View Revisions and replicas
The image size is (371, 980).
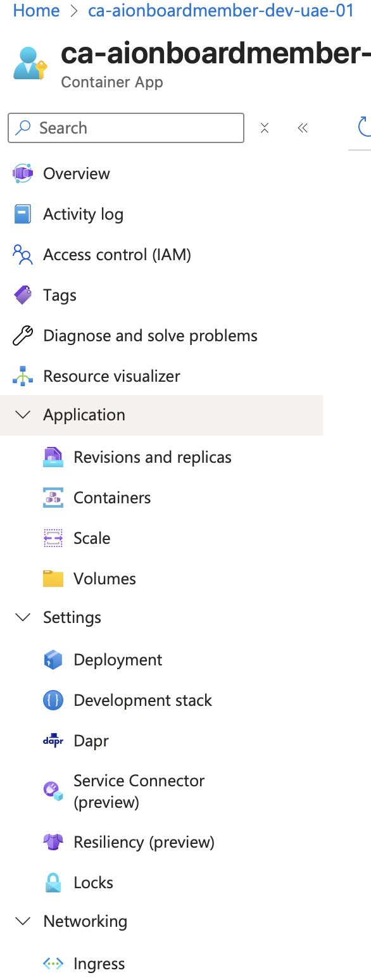coord(154,456)
